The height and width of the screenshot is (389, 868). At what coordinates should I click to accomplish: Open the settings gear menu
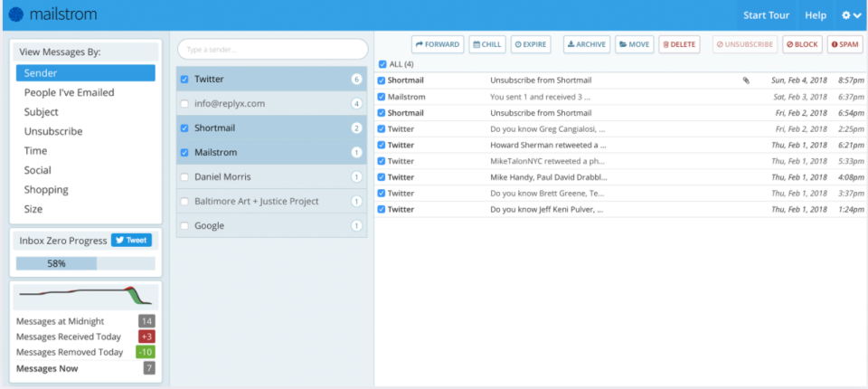point(852,15)
